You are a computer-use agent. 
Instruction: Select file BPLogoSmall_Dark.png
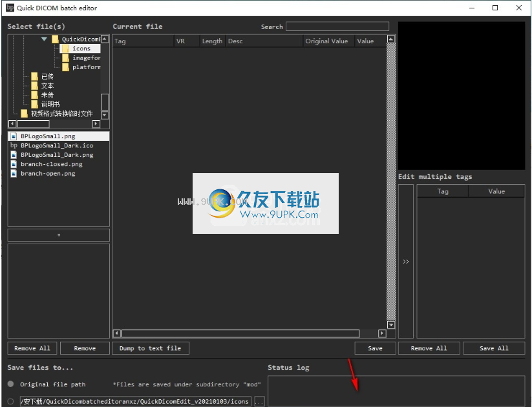coord(58,155)
